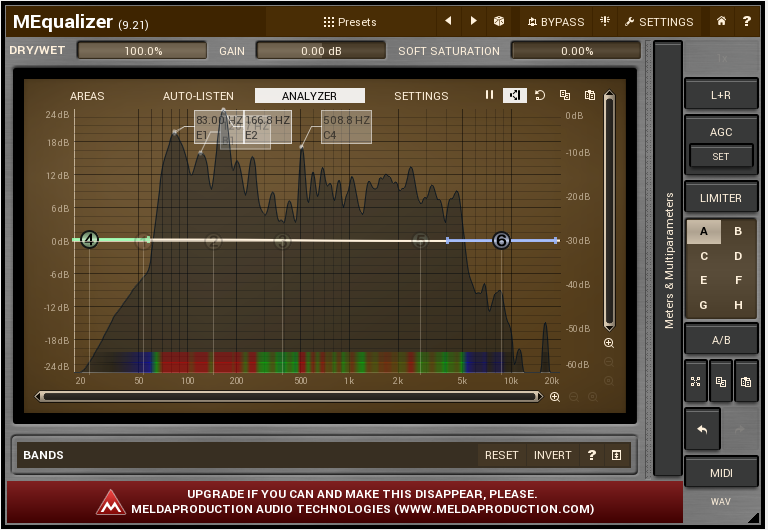Select the faded band node 3
Image resolution: width=768 pixels, height=530 pixels.
tap(282, 241)
